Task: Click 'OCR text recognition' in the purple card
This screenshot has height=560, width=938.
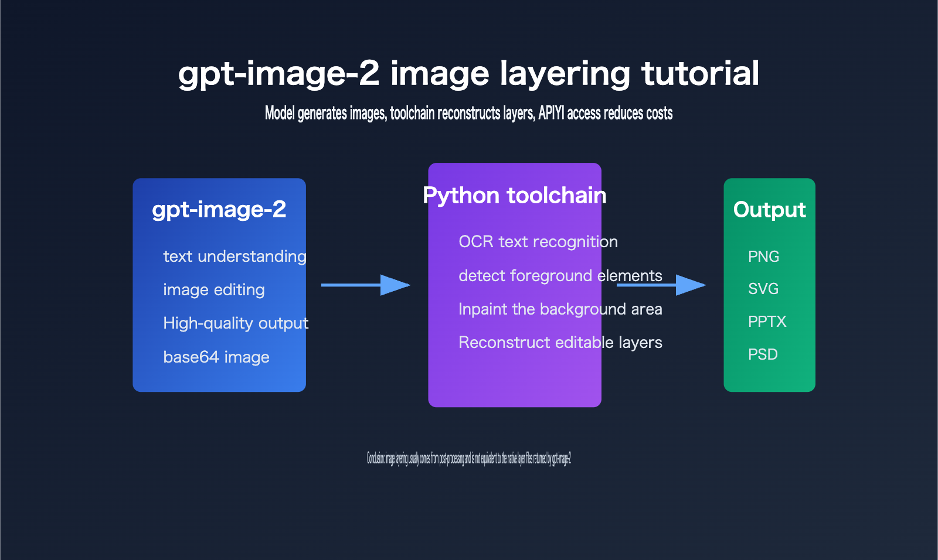Action: [538, 242]
